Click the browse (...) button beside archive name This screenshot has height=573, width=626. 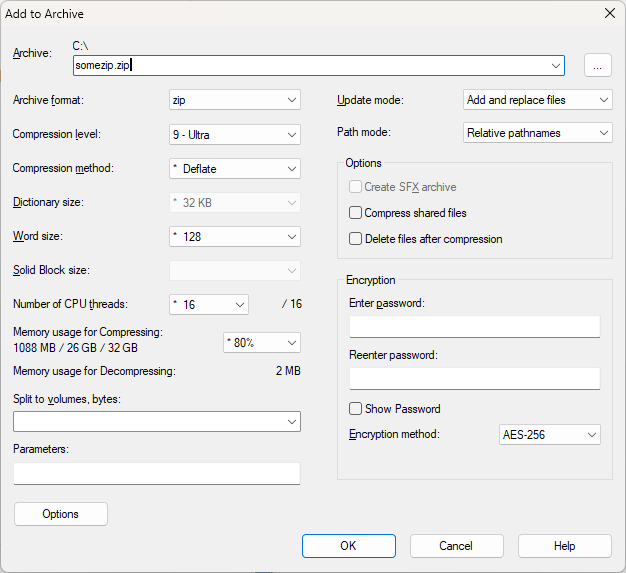click(597, 65)
